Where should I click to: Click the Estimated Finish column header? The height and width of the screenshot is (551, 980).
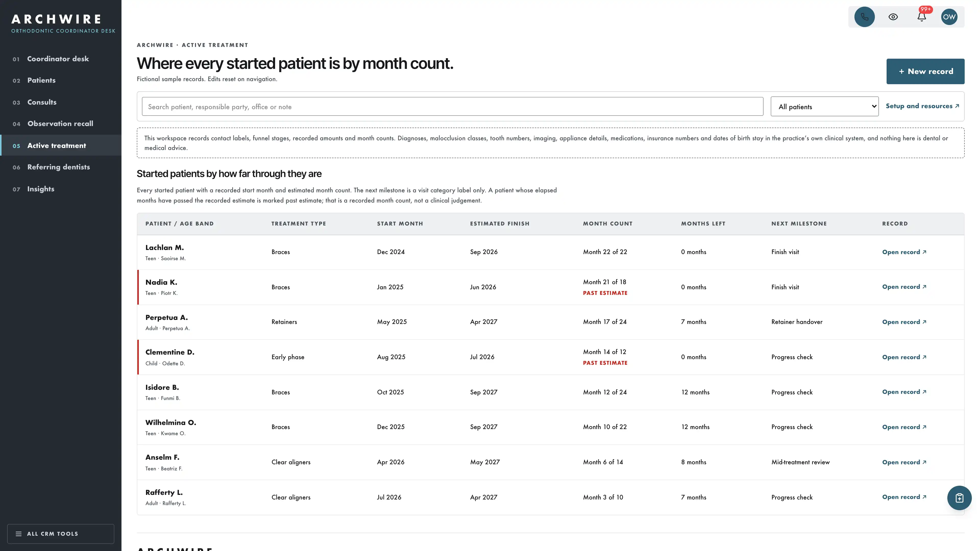pyautogui.click(x=499, y=224)
